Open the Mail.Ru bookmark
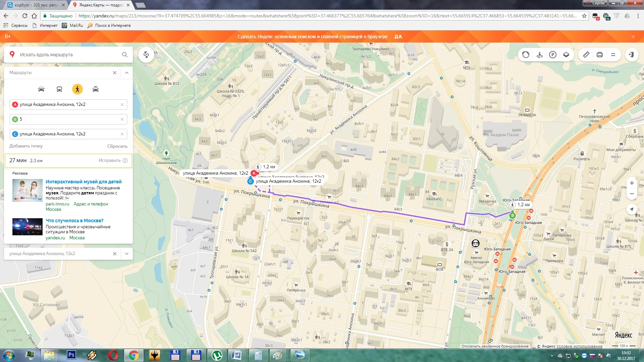The width and height of the screenshot is (644, 362). (x=72, y=25)
